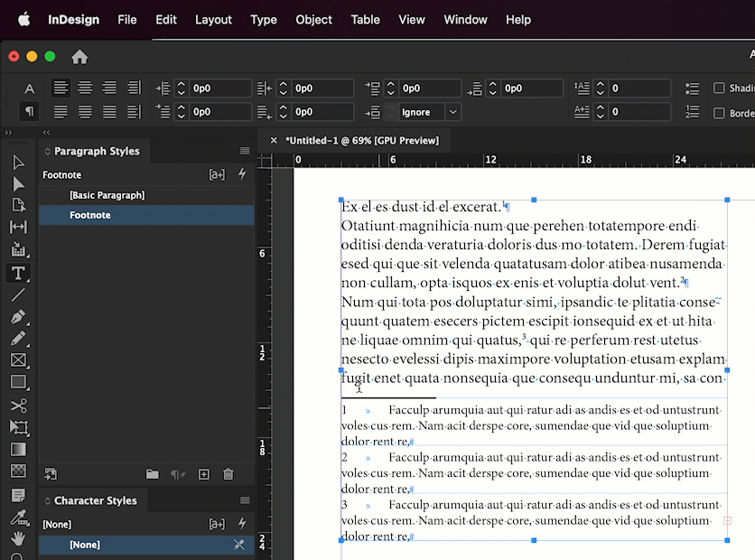
Task: Align text center
Action: (x=85, y=89)
